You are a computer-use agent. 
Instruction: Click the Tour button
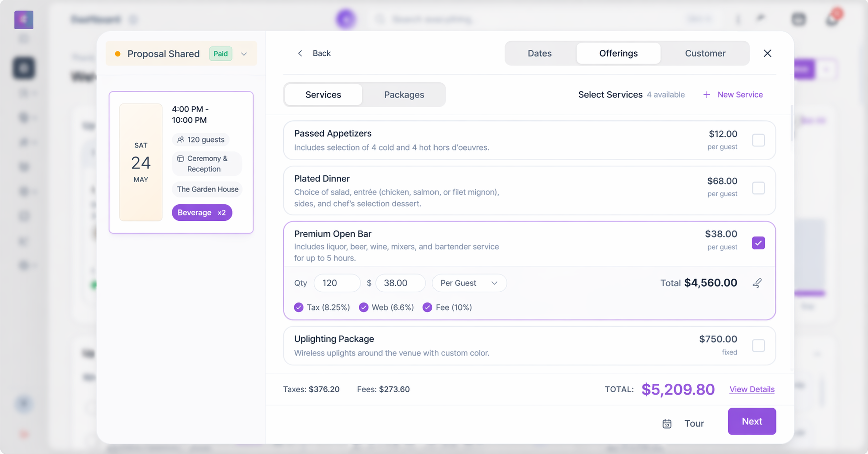[x=684, y=423]
